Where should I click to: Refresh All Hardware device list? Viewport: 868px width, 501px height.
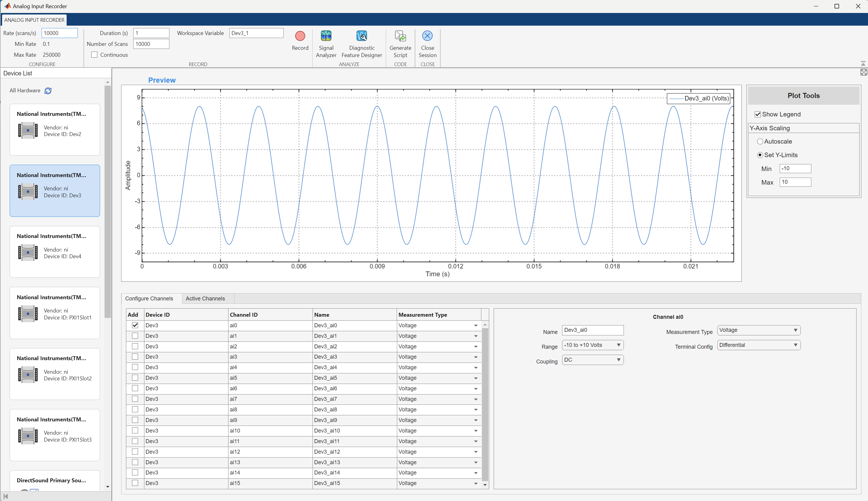click(48, 91)
